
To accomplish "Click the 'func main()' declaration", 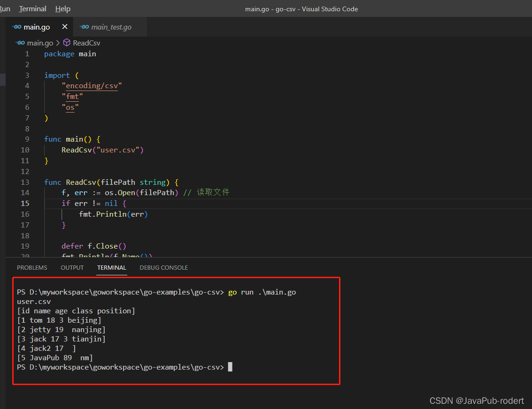I will click(72, 139).
